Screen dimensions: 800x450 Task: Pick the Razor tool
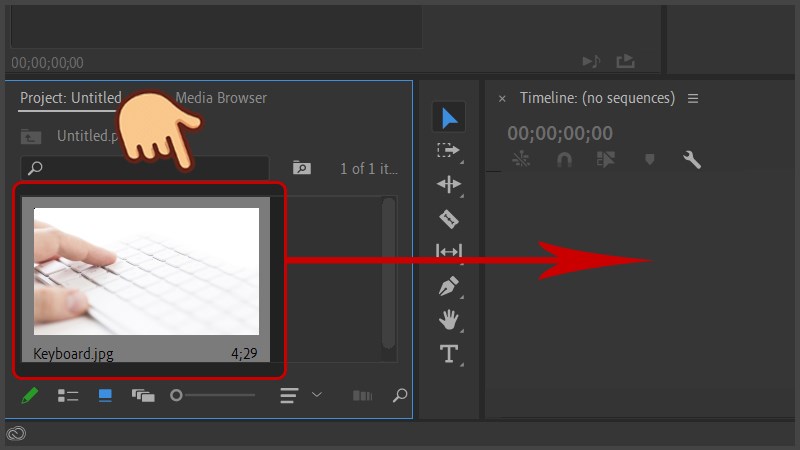pyautogui.click(x=449, y=218)
